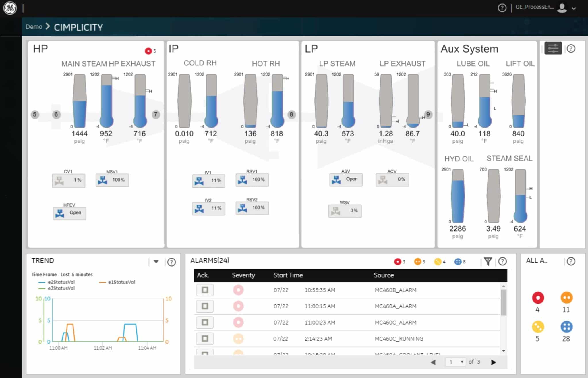Open the IV2 valve control

(208, 209)
